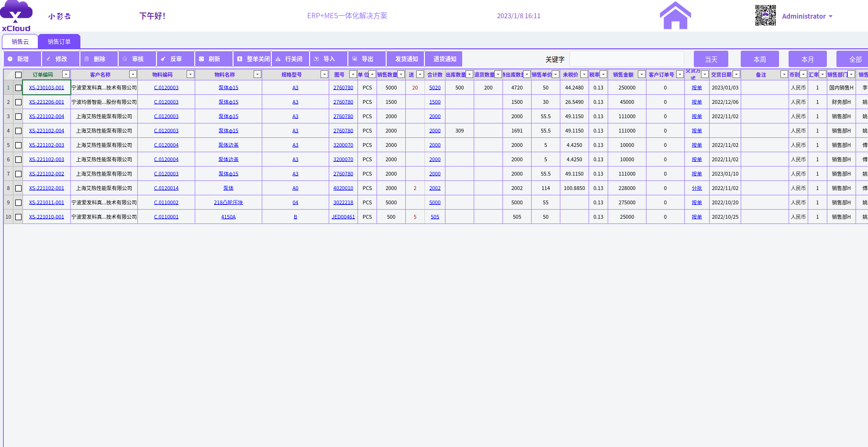Click the 行关闭 icon

(x=278, y=59)
